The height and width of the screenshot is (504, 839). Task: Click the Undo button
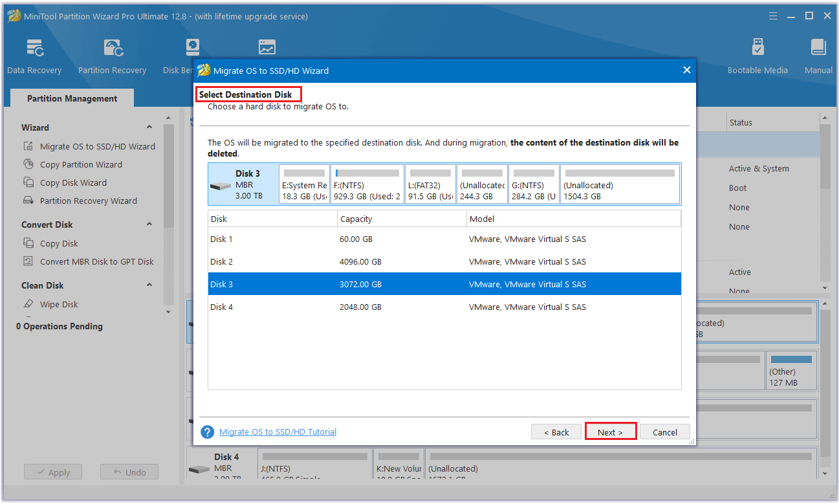129,472
